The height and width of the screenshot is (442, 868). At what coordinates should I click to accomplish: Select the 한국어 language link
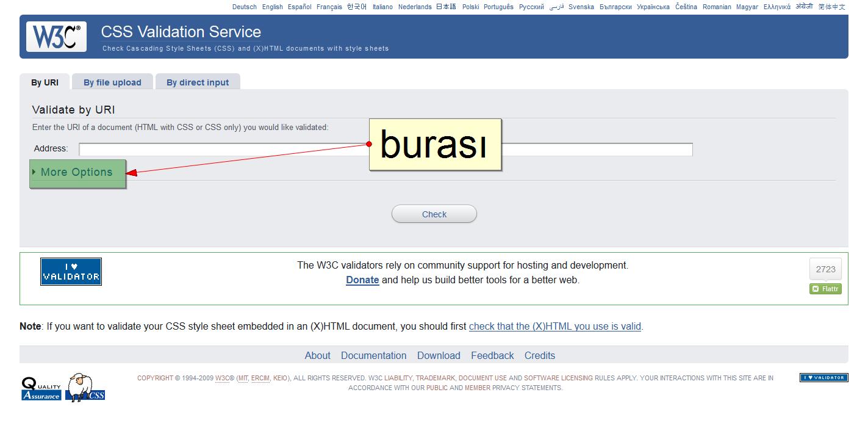click(x=357, y=7)
